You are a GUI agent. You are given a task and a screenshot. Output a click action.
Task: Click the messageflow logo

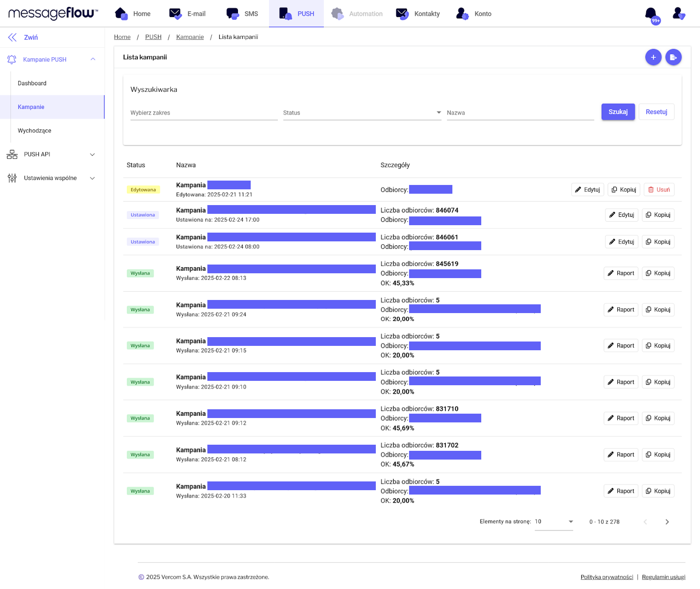click(x=53, y=14)
